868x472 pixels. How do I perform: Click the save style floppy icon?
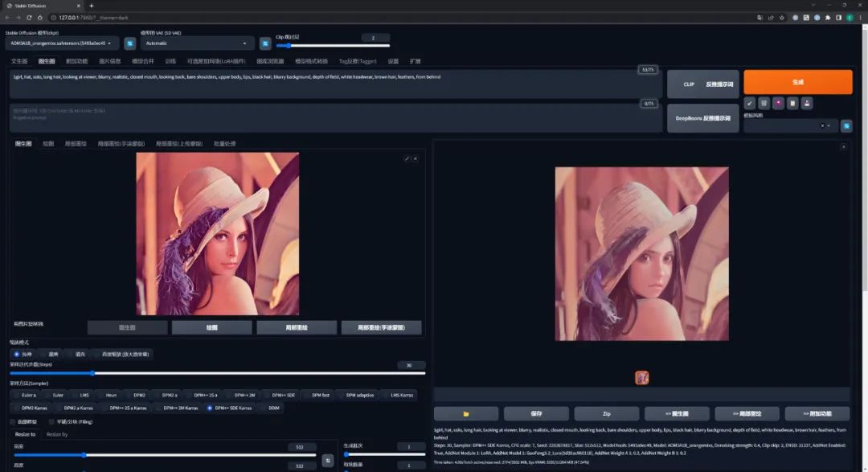pos(807,103)
